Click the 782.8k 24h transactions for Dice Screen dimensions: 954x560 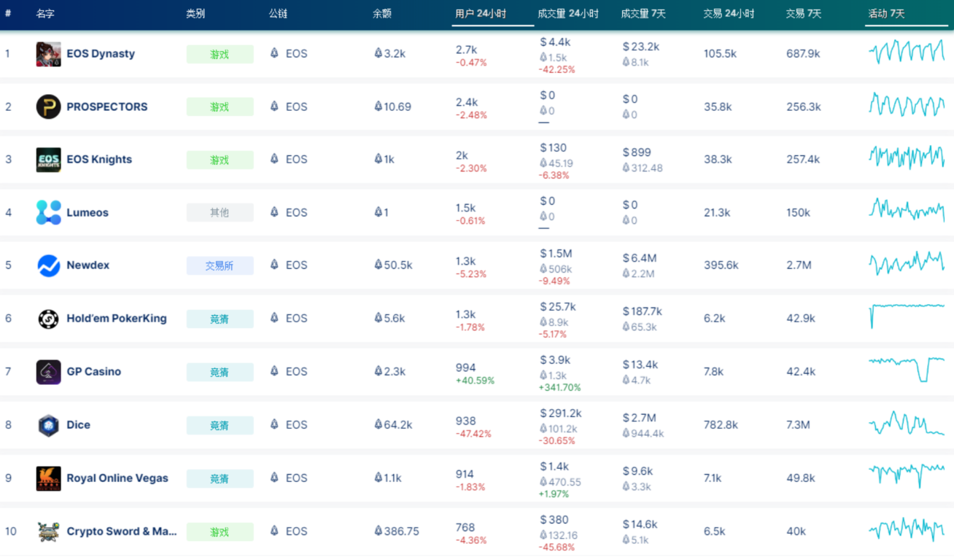[721, 425]
